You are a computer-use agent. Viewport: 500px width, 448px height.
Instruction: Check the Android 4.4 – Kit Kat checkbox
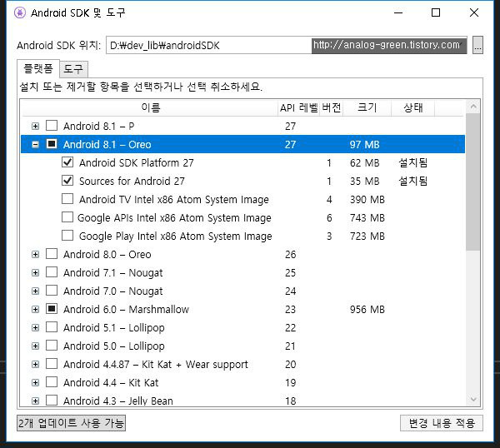52,382
